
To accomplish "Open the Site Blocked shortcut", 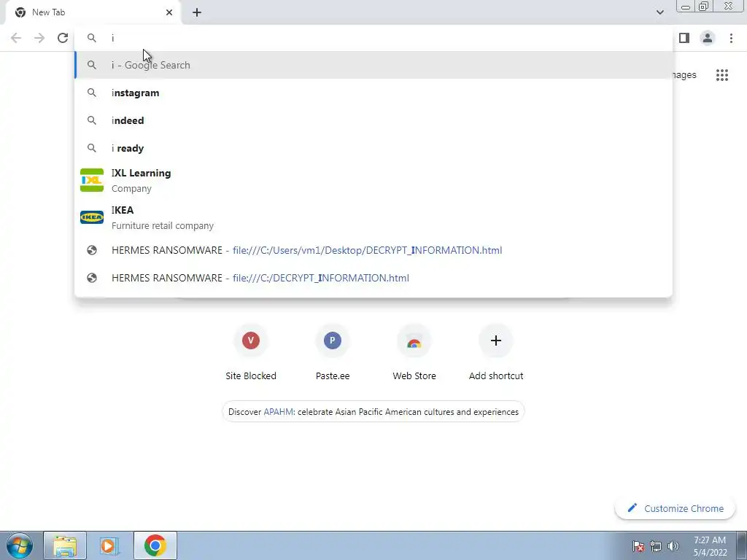I will point(251,353).
